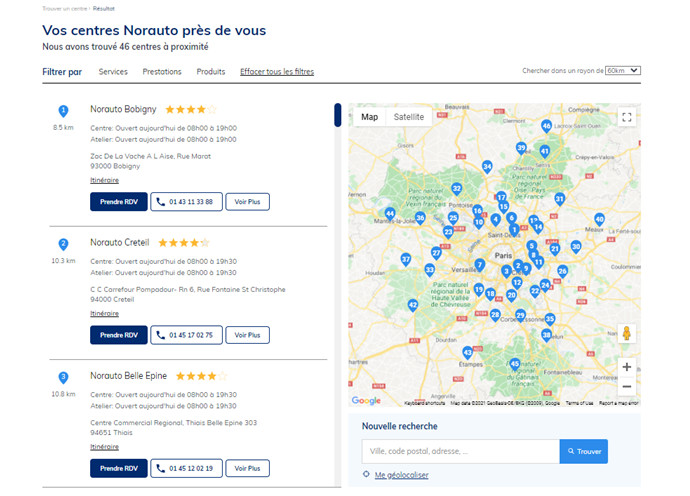Click list pin 3 for Norauto Belle Epine

click(63, 378)
